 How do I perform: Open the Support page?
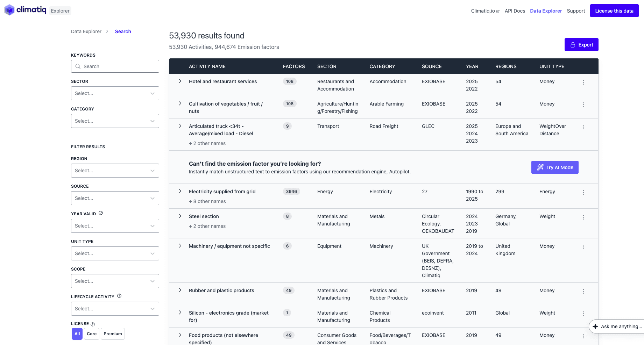pyautogui.click(x=576, y=11)
